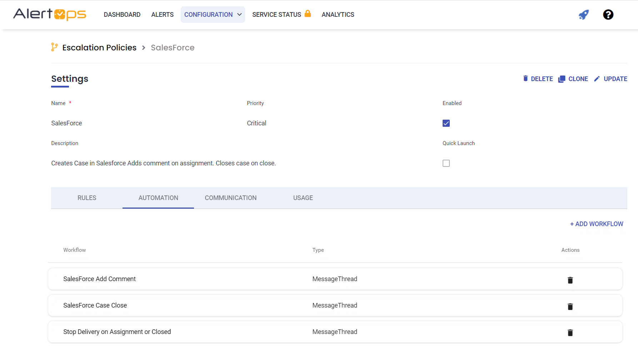Click the trash icon next to DELETE
This screenshot has height=364, width=638.
[x=525, y=79]
